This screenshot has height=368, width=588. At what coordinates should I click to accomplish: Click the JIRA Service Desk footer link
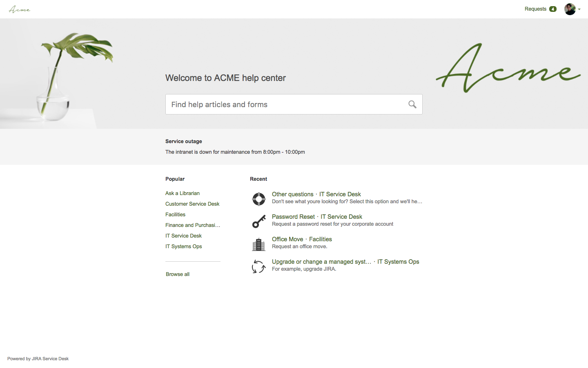50,359
